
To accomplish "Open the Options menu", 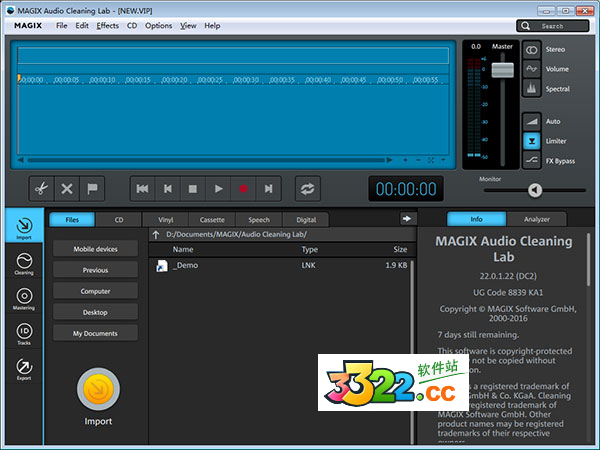I will click(158, 26).
